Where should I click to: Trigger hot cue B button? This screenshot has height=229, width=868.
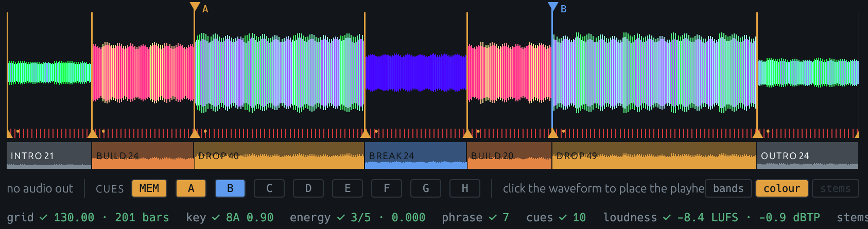(230, 188)
